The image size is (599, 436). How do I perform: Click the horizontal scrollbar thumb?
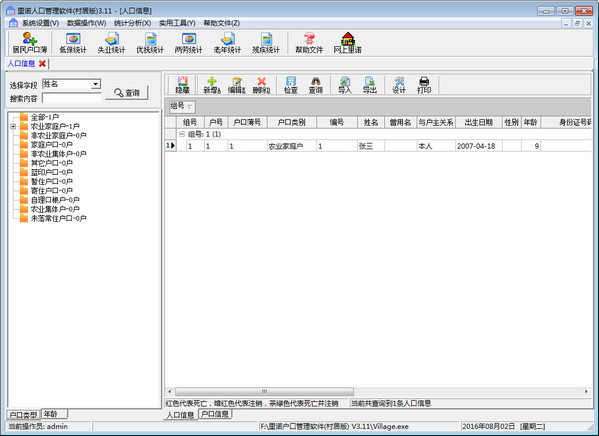[x=264, y=391]
